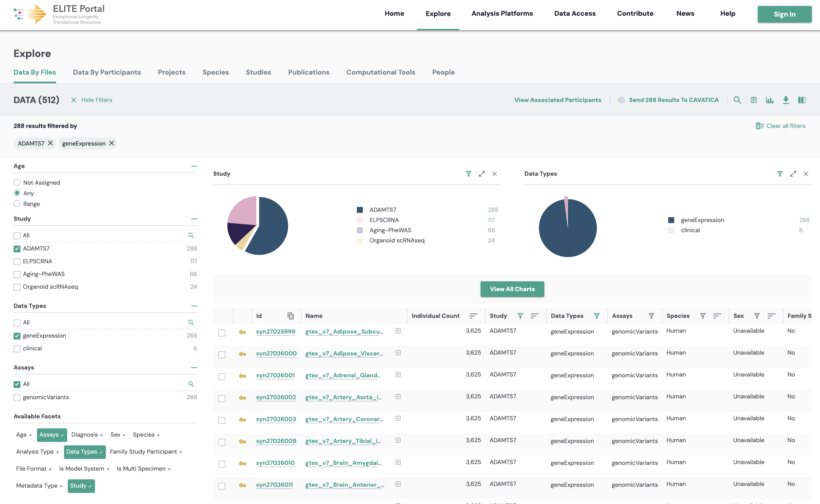Expand the row details for gtex_v7_Adipose_Subcu

coord(398,331)
